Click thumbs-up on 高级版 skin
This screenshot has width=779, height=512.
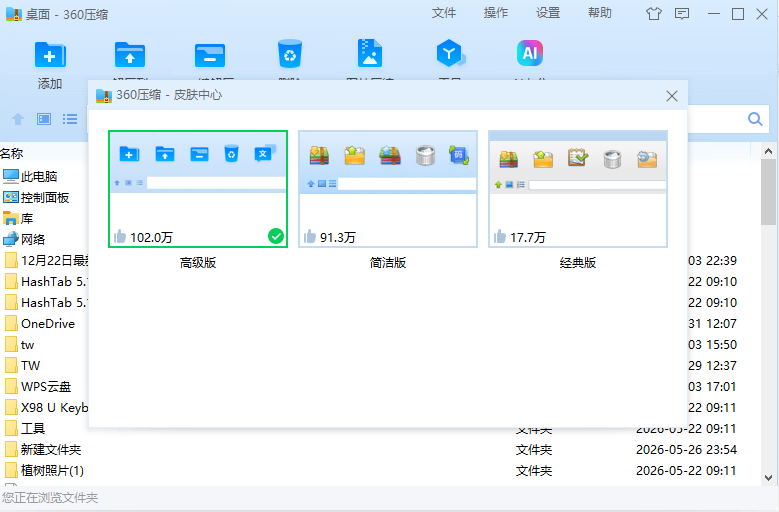tap(120, 237)
